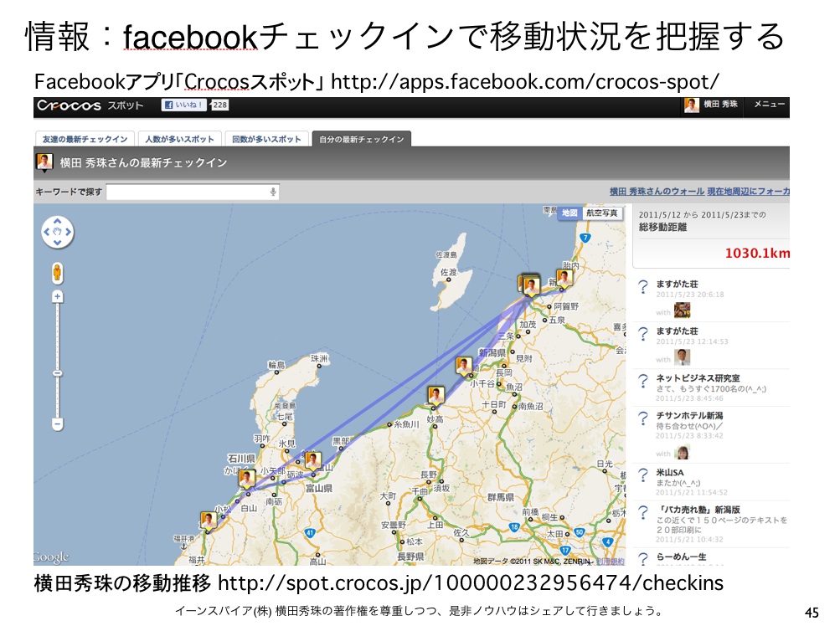
Task: Click the http://apps.facebook.com/crocos-spot/ URL text
Action: [x=524, y=81]
